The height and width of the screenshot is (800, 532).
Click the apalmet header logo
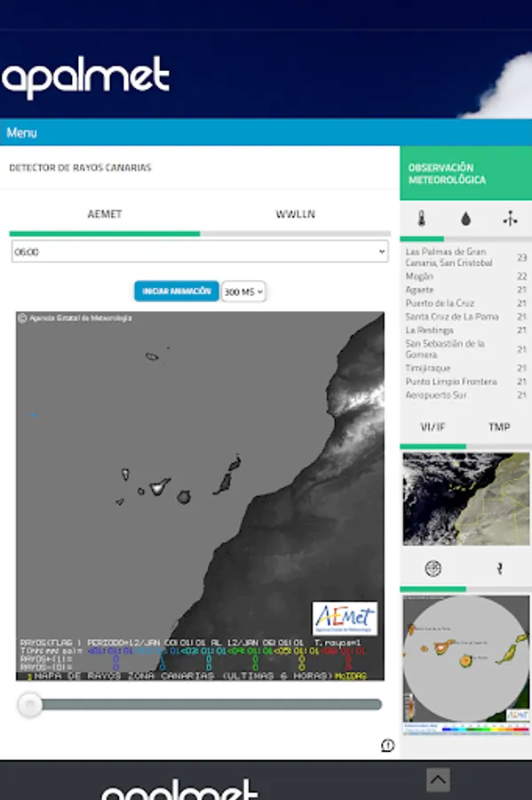(x=85, y=76)
